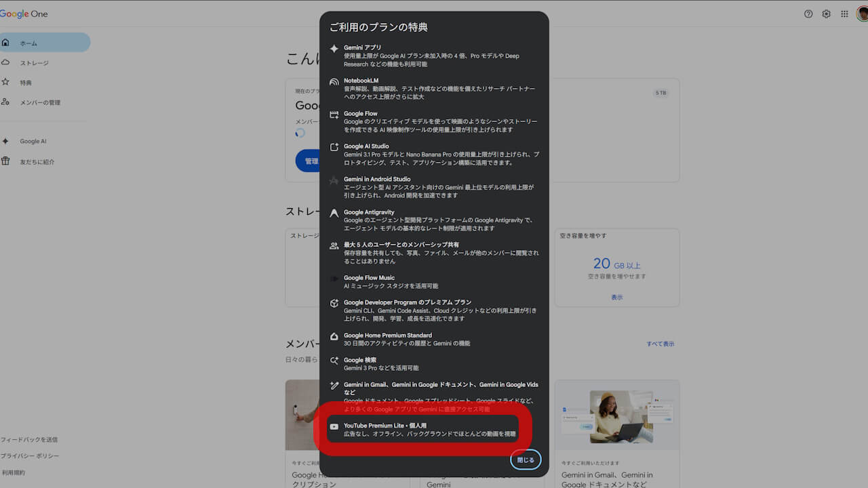Click the home icon in sidebar
868x488 pixels.
pyautogui.click(x=5, y=43)
